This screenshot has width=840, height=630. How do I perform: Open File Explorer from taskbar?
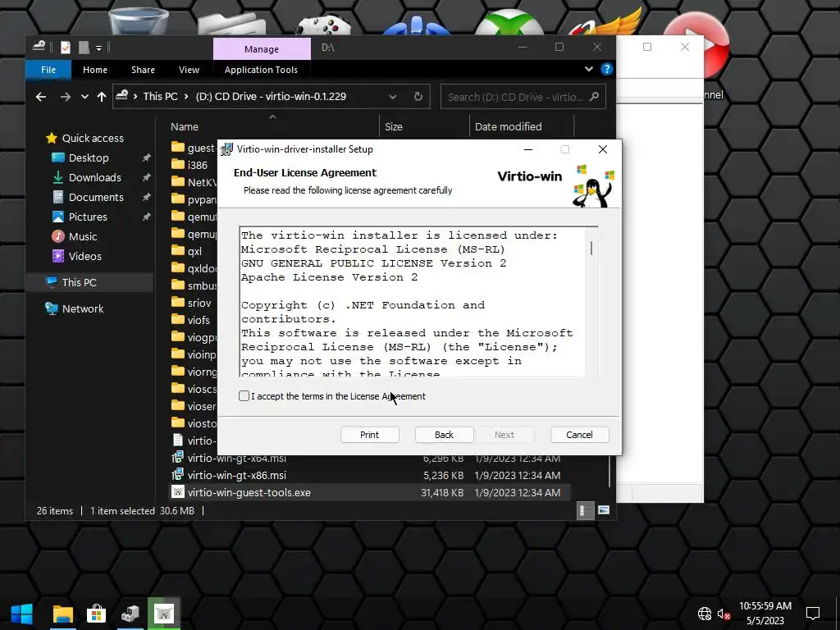[62, 614]
